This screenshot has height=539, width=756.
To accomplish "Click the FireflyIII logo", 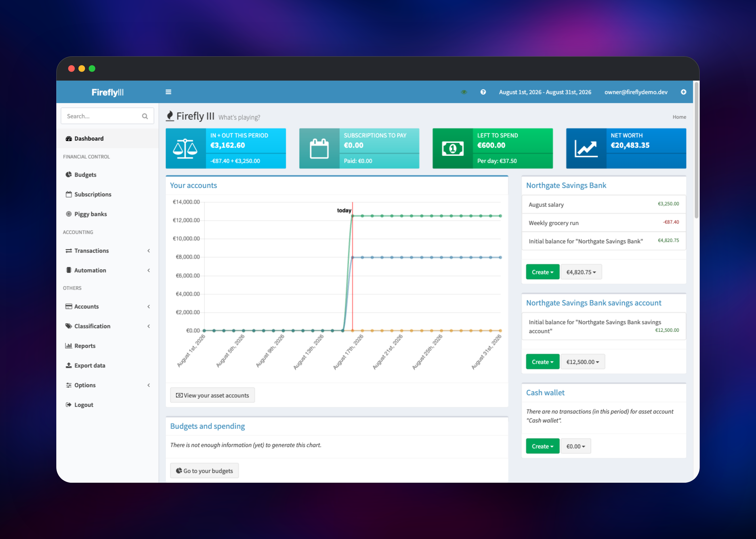I will point(107,92).
